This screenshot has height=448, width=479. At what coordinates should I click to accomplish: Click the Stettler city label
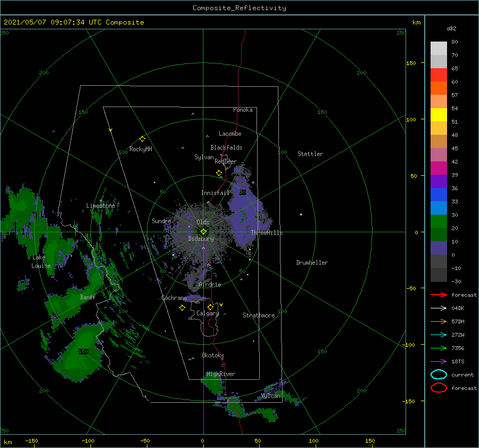310,154
